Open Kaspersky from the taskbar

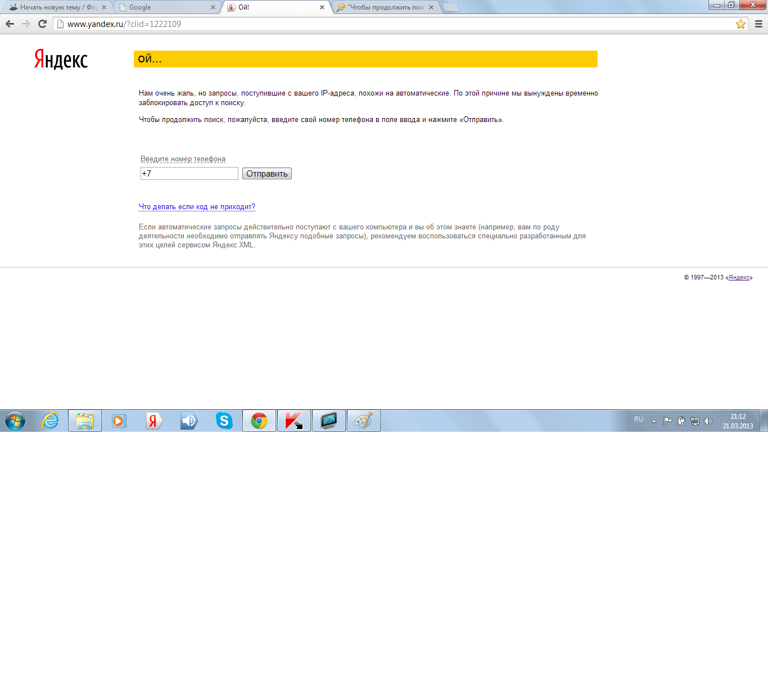tap(294, 421)
